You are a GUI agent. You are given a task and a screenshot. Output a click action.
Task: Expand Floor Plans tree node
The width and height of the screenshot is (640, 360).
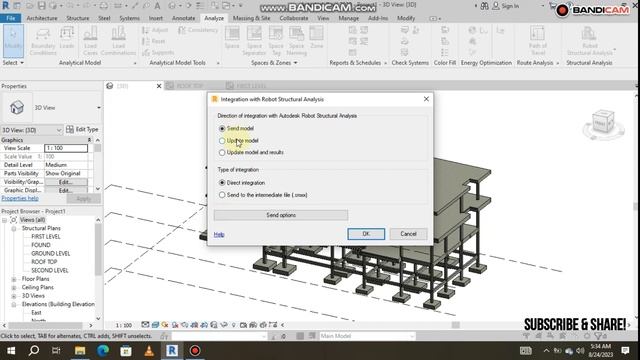[13, 279]
